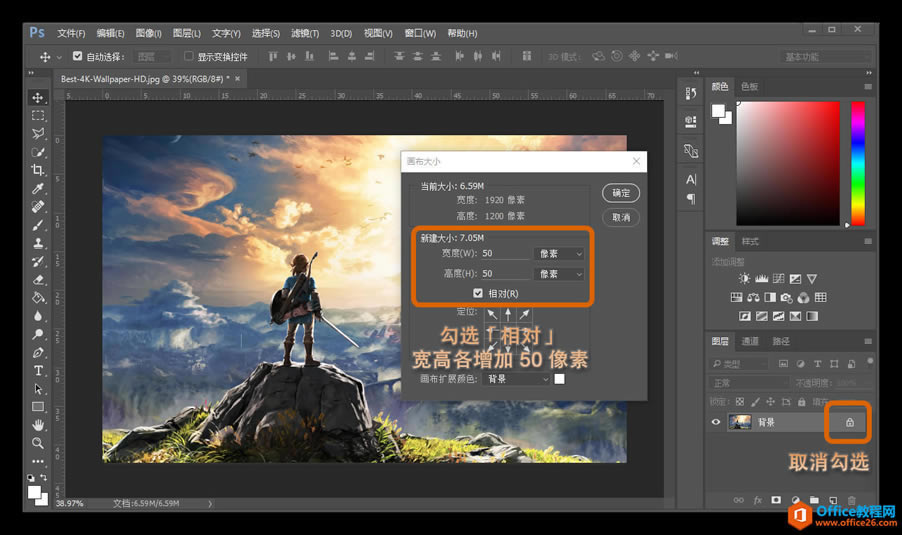902x535 pixels.
Task: Click the lock icon on 背景 layer
Action: pyautogui.click(x=850, y=422)
